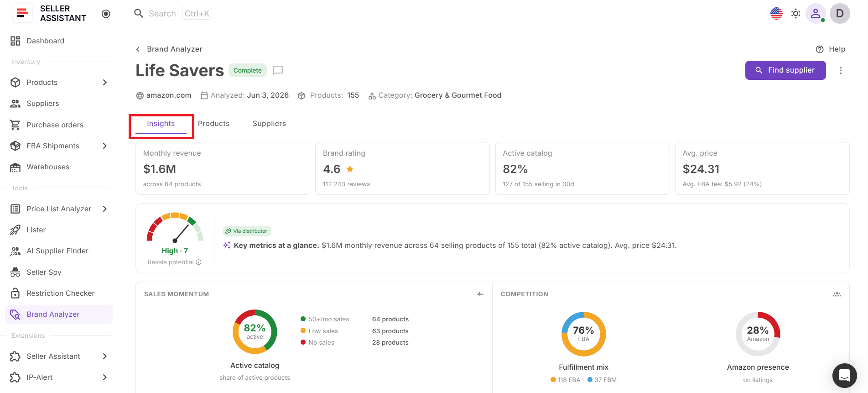Click the 82% active donut chart
Screen dimensions: 868x393
pyautogui.click(x=255, y=332)
